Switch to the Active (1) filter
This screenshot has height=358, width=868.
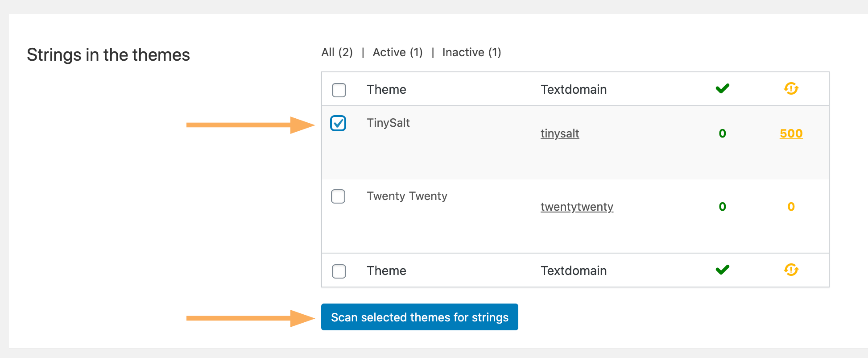(x=397, y=52)
